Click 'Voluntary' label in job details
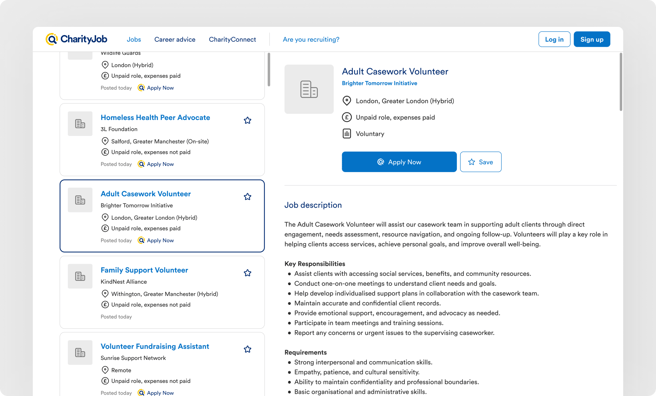This screenshot has height=396, width=656. (370, 134)
